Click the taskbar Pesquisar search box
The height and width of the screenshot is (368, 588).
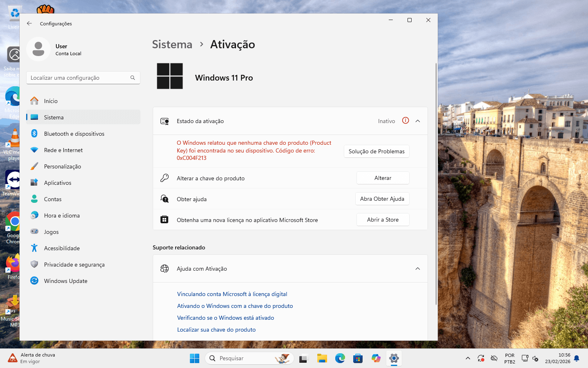point(249,359)
